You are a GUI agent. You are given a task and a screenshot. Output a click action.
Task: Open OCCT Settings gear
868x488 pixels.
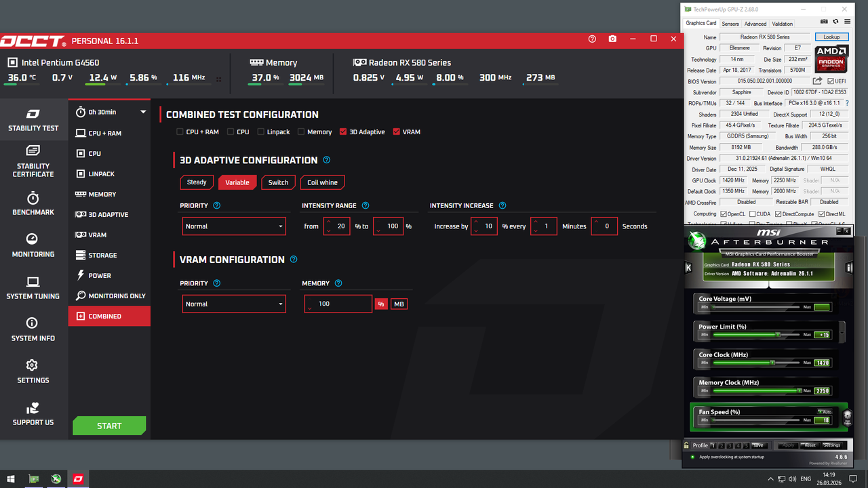[x=33, y=371]
